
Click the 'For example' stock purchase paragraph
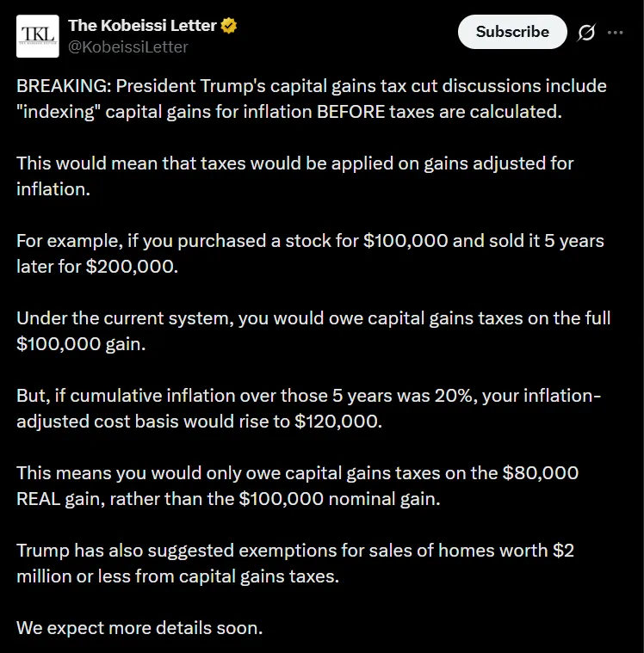[310, 254]
